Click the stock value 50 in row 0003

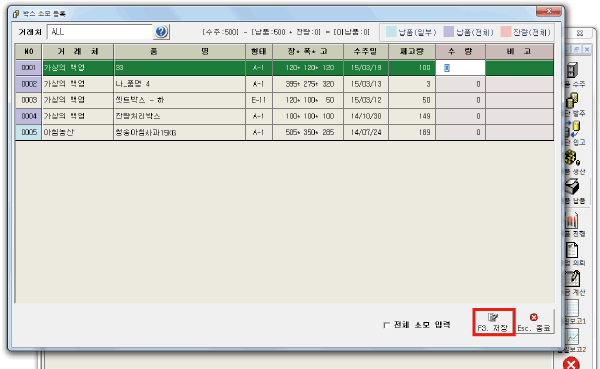point(412,100)
